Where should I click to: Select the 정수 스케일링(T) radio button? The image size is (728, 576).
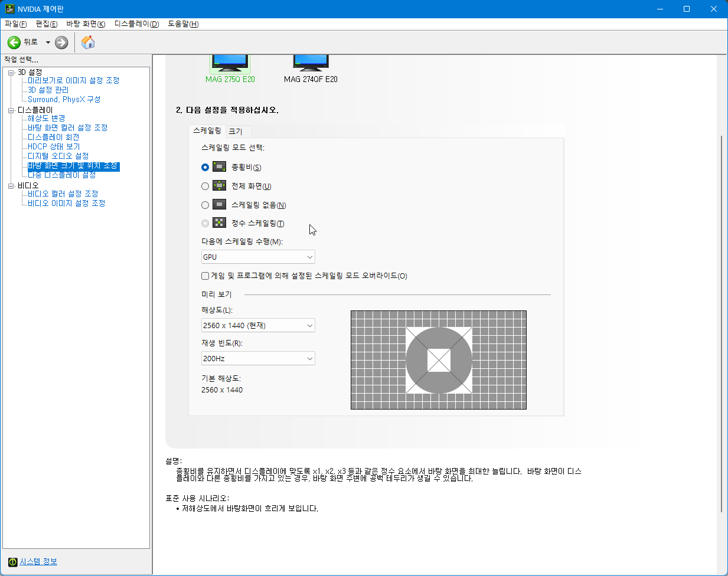point(205,223)
